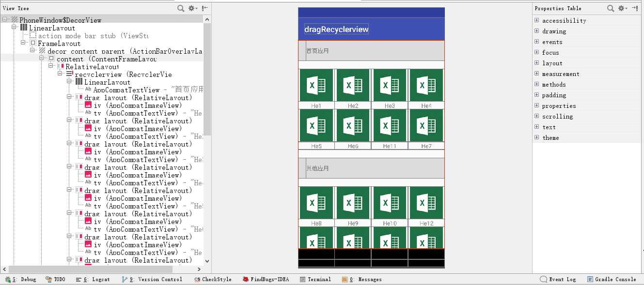Open the Messages tool window tab
This screenshot has width=644, height=285.
click(x=361, y=279)
